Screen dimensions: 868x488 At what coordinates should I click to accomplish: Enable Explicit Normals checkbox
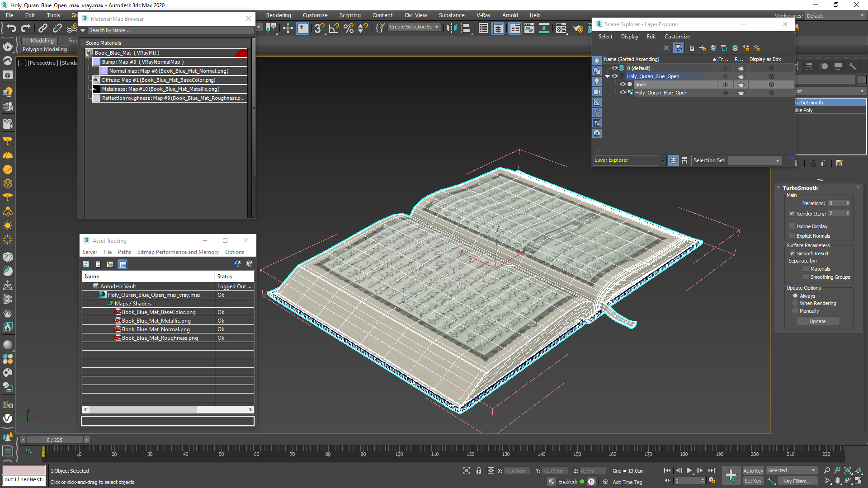click(792, 236)
